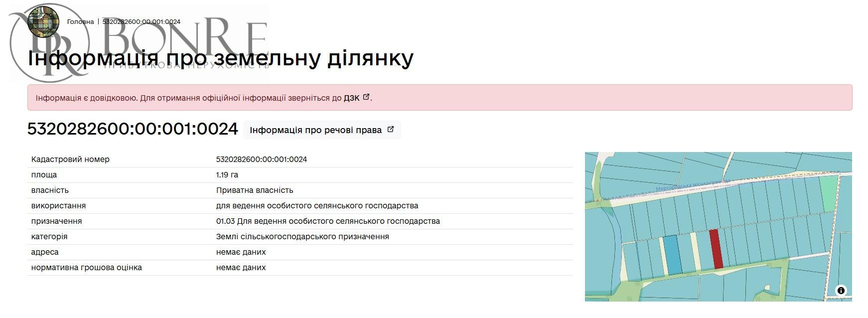
Task: Click the mint green parcel on the map
Action: coord(829,193)
